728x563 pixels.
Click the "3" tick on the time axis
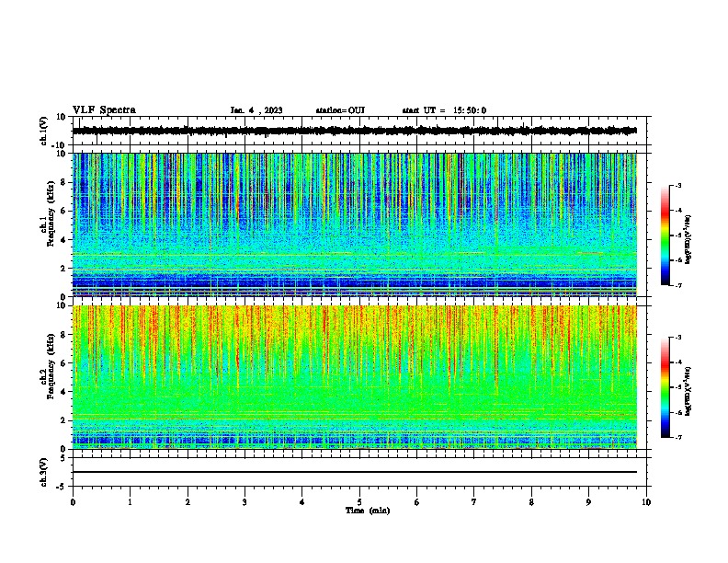(245, 502)
